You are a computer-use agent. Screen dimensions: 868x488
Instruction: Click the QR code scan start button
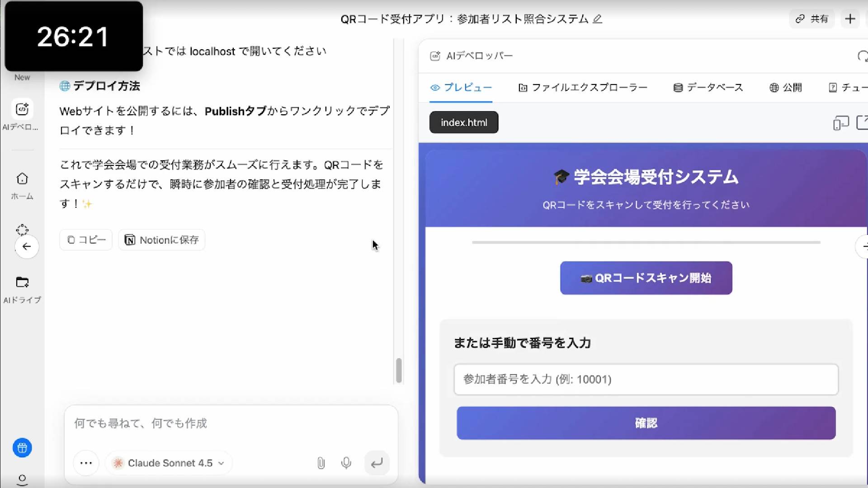pyautogui.click(x=646, y=278)
